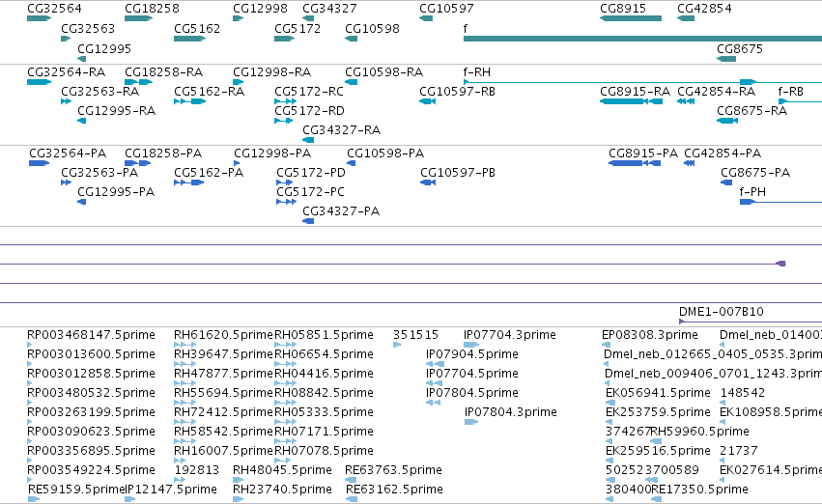822x504 pixels.
Task: Select EST IP07704.3prime
Action: pos(510,335)
